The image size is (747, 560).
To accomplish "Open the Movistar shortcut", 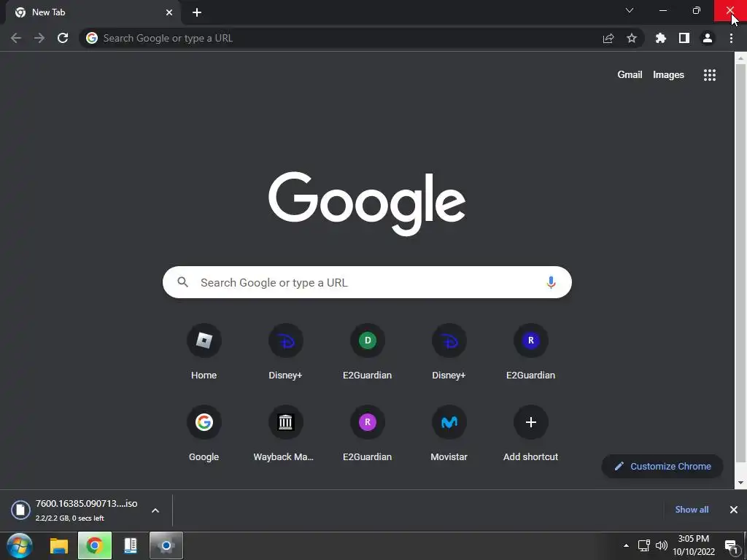I will pos(449,433).
